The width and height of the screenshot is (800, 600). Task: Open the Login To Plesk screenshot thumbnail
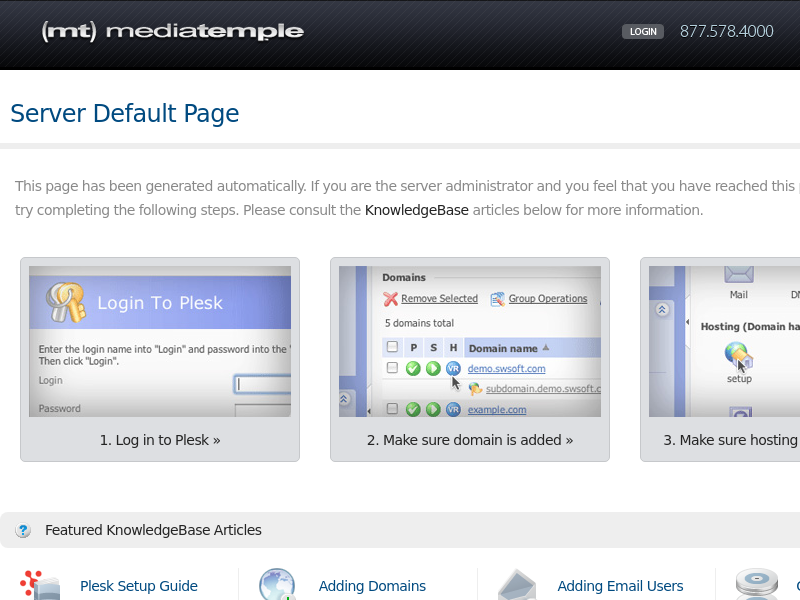click(160, 341)
